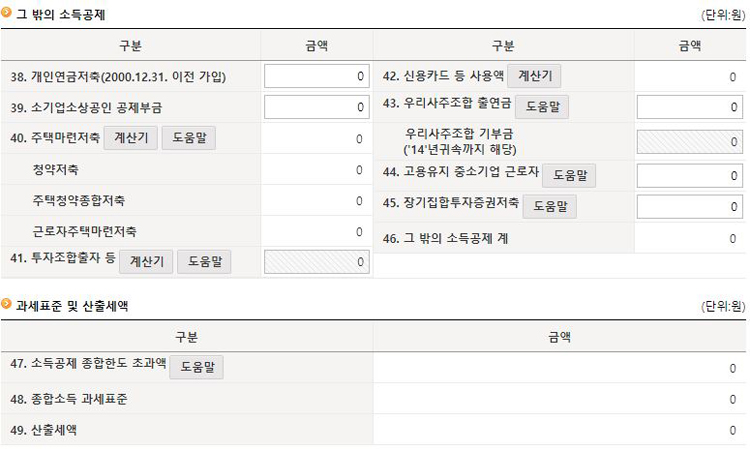Image resolution: width=750 pixels, height=451 pixels.
Task: Click 계산기 next to 41. 투자조합출자 등
Action: [x=147, y=262]
